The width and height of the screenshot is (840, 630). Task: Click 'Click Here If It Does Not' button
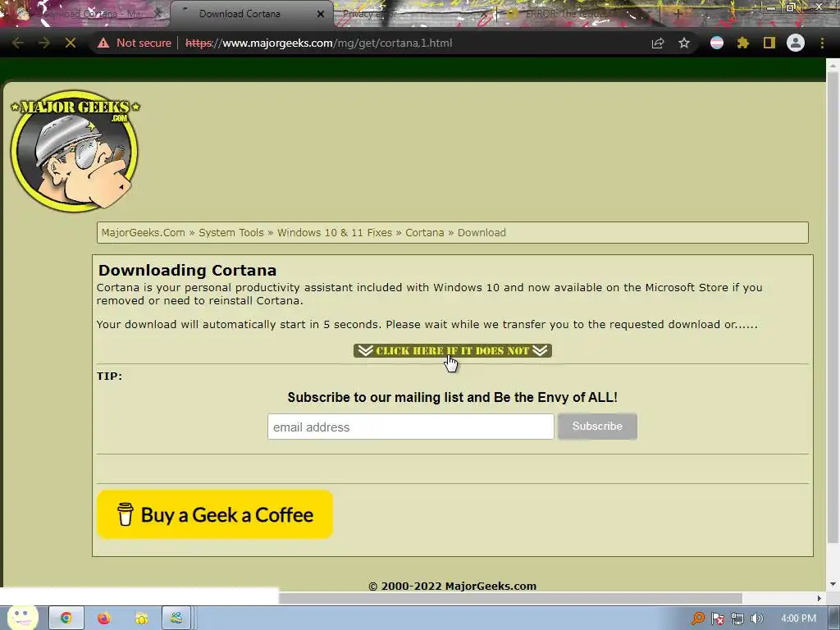[x=452, y=351]
